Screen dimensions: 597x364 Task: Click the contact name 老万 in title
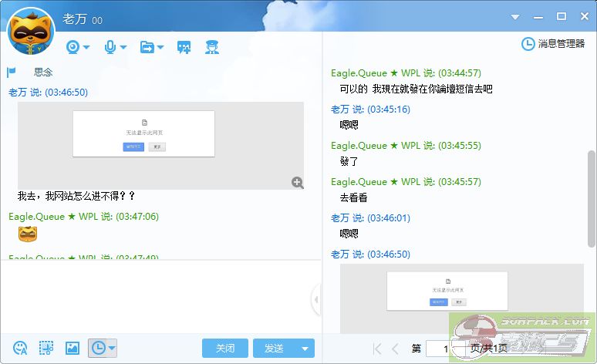tap(75, 19)
